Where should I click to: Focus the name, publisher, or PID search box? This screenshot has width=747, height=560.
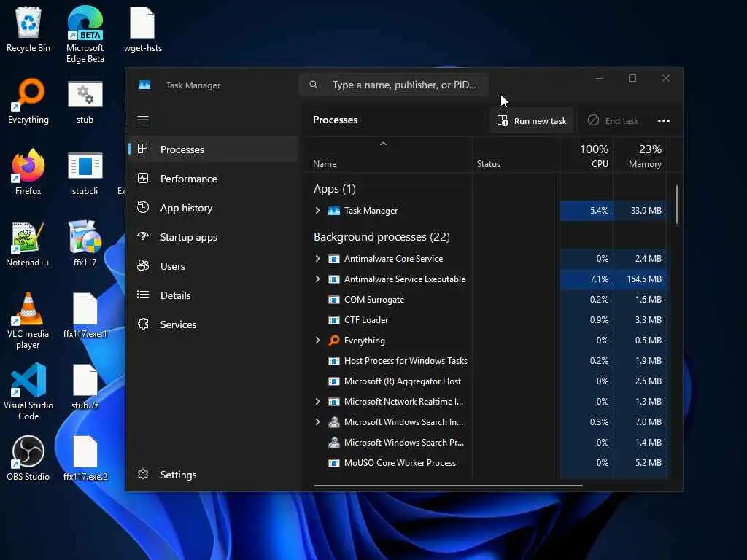393,85
